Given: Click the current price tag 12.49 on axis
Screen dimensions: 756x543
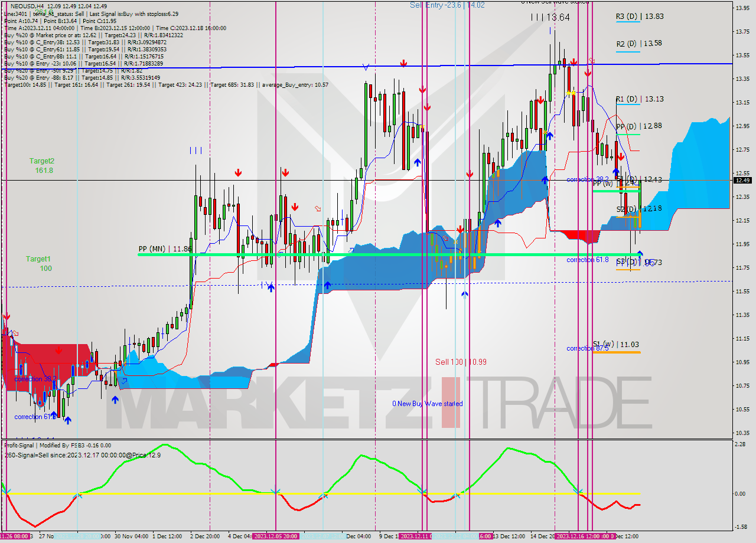Looking at the screenshot, I should [744, 181].
